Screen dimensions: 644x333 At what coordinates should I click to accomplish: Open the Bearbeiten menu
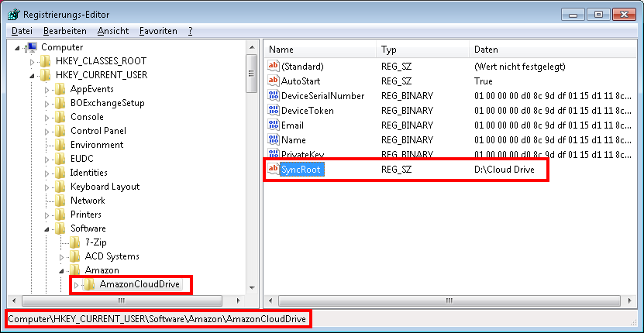(x=65, y=31)
